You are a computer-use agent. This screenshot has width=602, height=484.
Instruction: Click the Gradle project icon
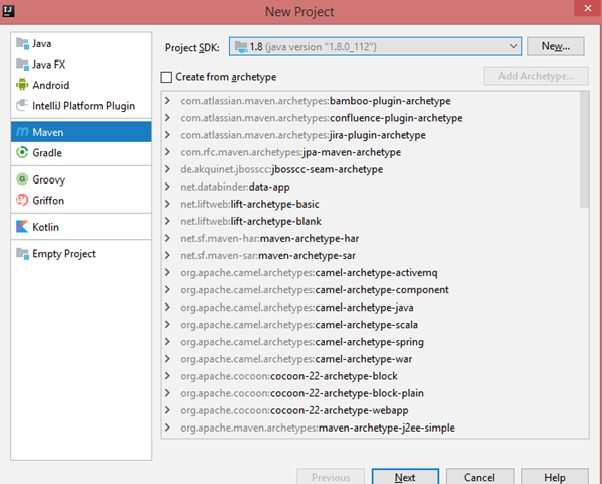[x=22, y=153]
